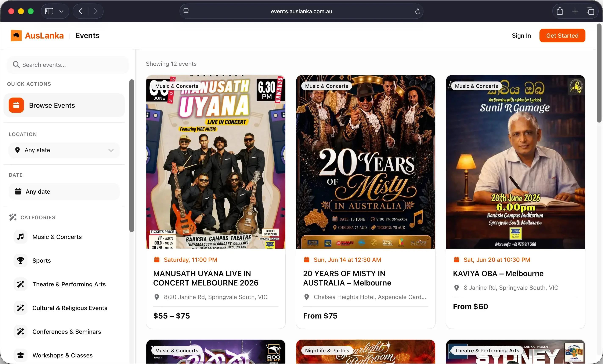Open the 20 Years of Misty poster
603x364 pixels.
click(365, 162)
